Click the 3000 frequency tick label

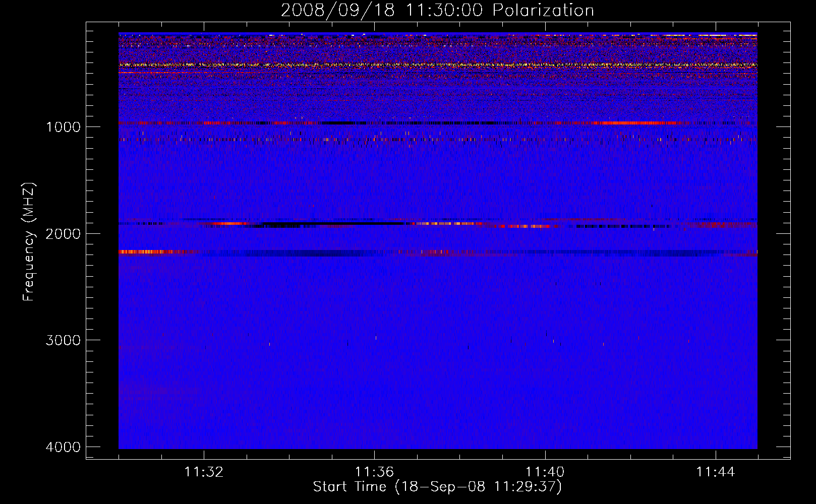[x=63, y=340]
